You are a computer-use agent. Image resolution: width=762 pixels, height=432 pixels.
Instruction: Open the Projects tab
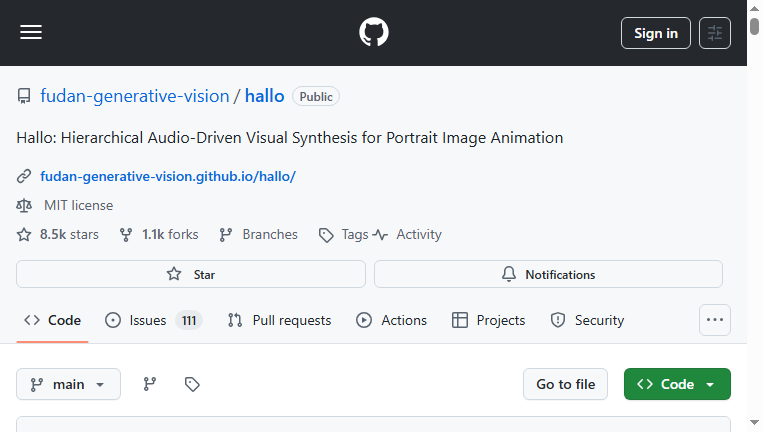(488, 320)
